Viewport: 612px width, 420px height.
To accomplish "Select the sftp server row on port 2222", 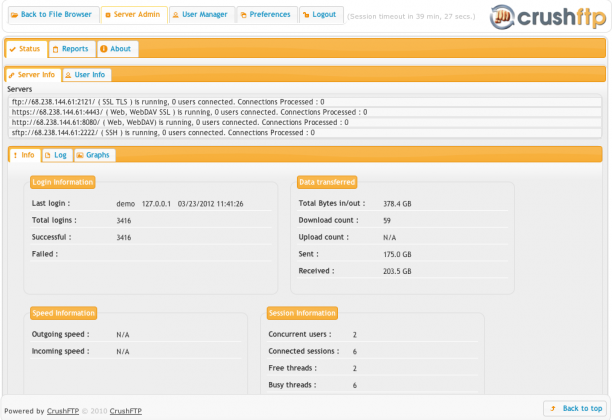I will 305,133.
